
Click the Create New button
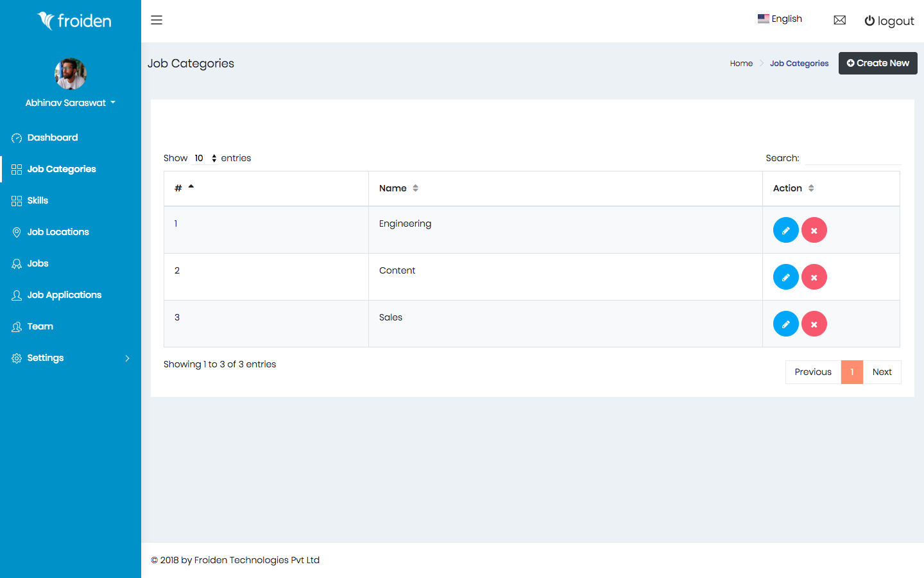coord(877,63)
